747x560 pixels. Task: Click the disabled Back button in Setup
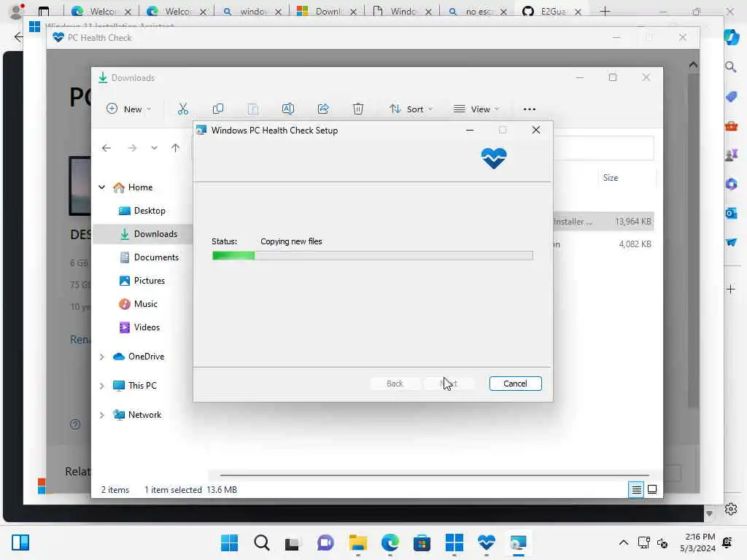point(395,384)
